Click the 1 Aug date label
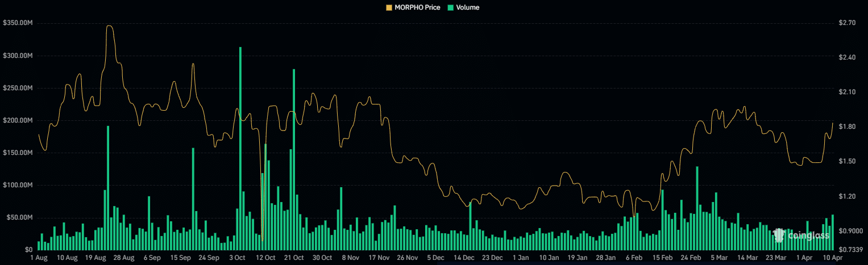The height and width of the screenshot is (265, 868). click(x=39, y=258)
